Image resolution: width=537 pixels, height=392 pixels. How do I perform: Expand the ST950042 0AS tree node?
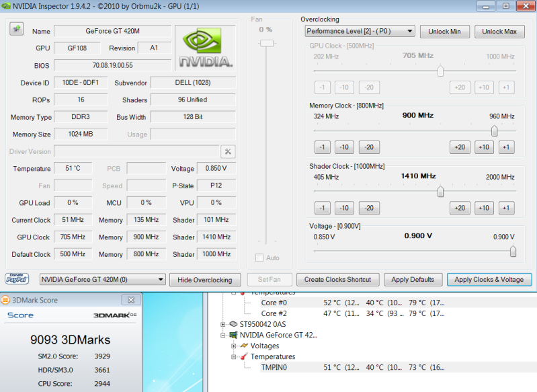(x=223, y=324)
